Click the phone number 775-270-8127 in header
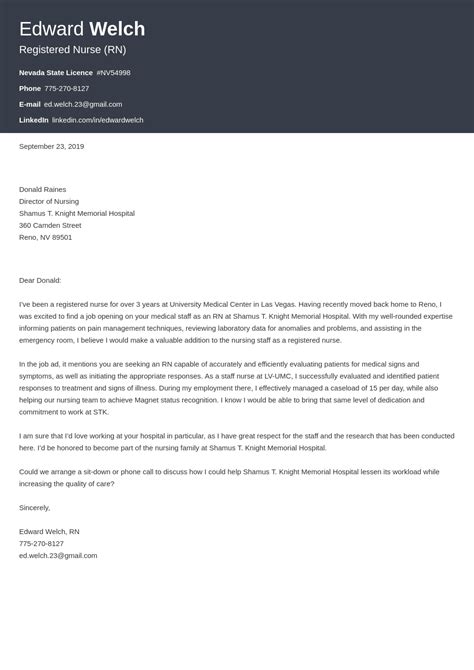Viewport: 474px width, 670px height. pos(67,88)
